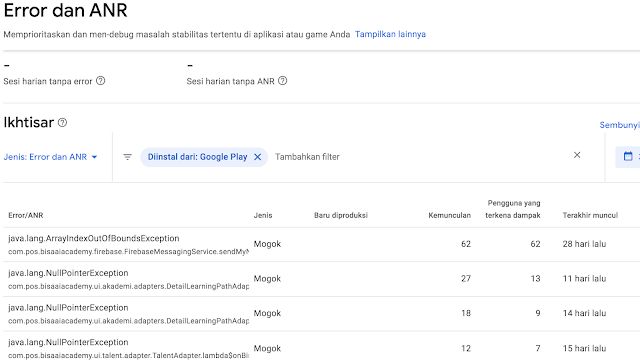The height and width of the screenshot is (362, 640).
Task: Open help for Sesi harian tanpa error
Action: tap(100, 81)
